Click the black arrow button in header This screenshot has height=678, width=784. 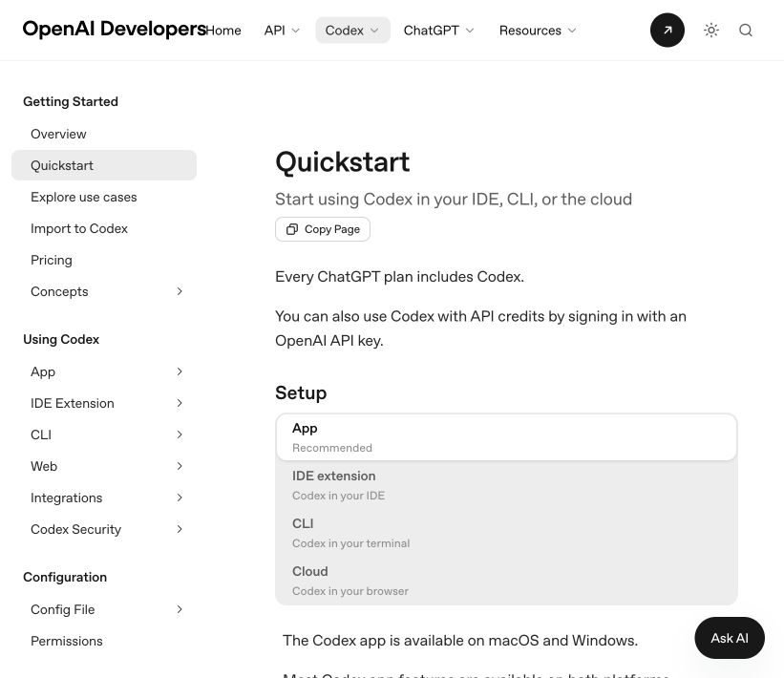[x=667, y=30]
